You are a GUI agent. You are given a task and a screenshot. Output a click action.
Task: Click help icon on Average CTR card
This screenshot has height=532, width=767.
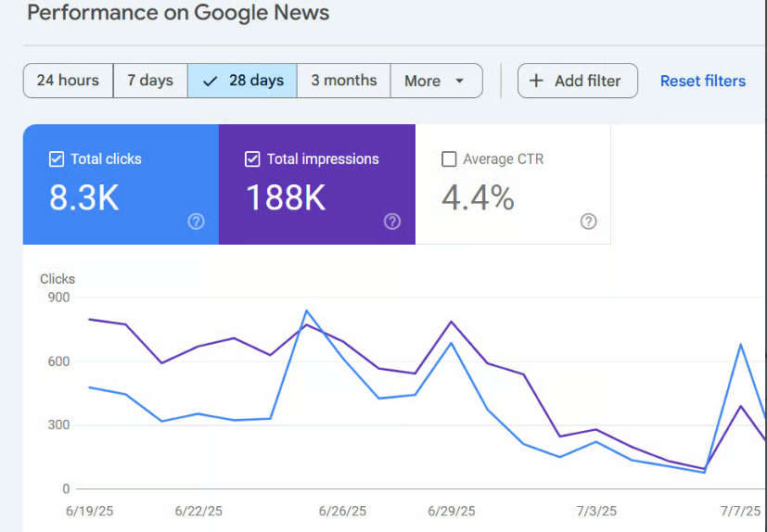pyautogui.click(x=588, y=222)
